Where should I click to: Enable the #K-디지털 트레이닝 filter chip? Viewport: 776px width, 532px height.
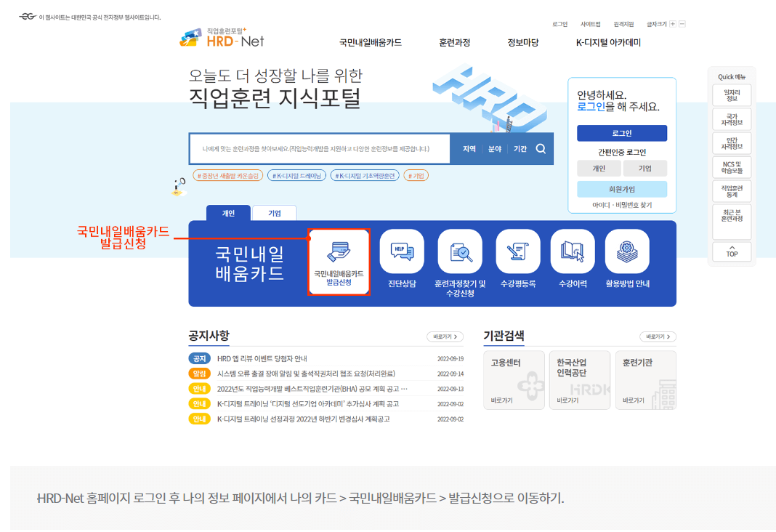tap(297, 175)
